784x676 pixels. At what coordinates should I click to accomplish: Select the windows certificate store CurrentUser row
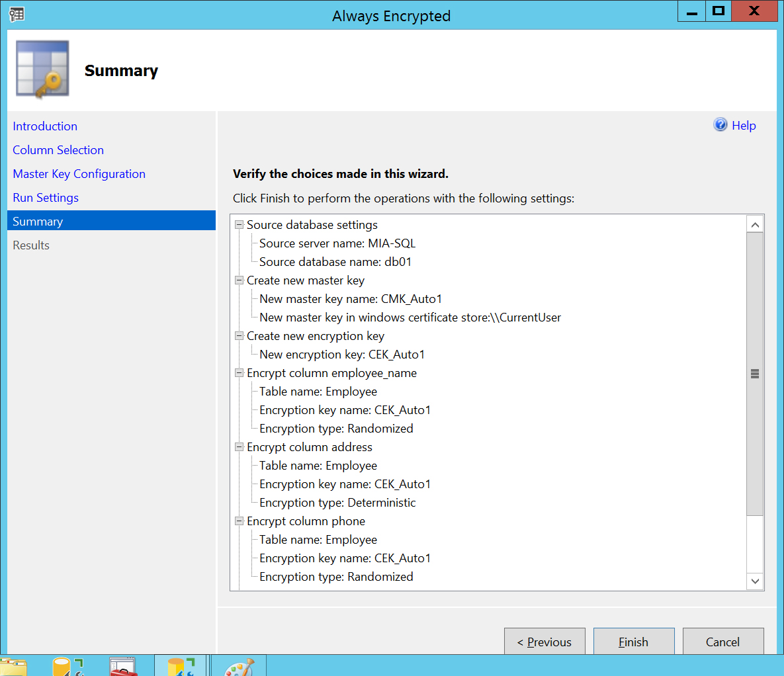click(410, 317)
